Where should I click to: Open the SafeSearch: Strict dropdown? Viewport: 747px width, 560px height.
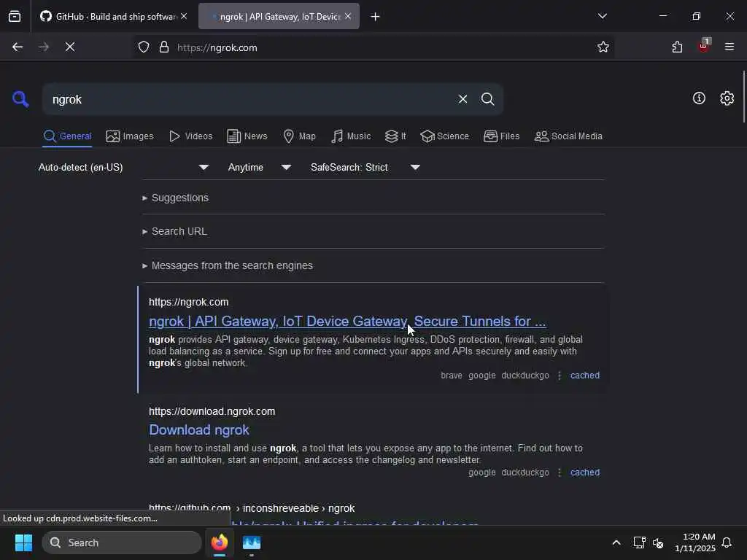click(x=365, y=167)
